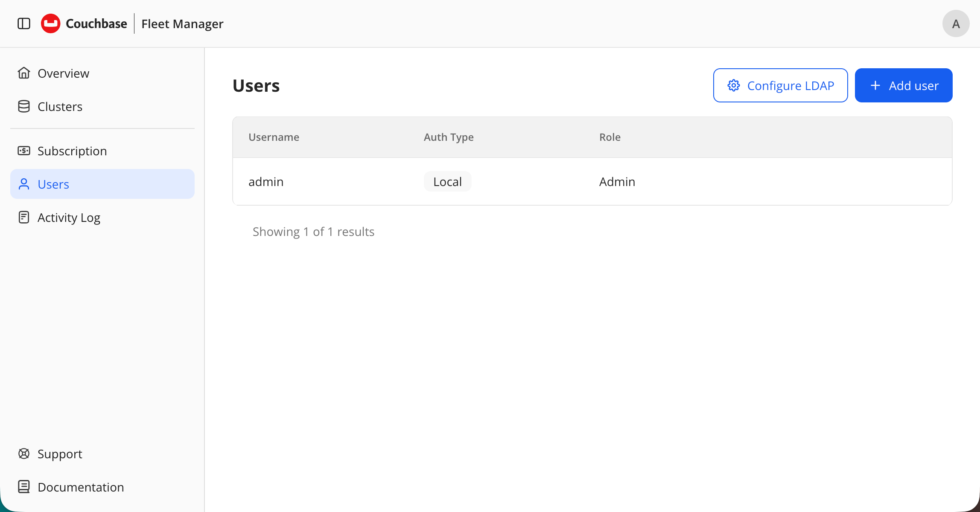Viewport: 980px width, 512px height.
Task: Click the Role column header
Action: click(x=610, y=137)
